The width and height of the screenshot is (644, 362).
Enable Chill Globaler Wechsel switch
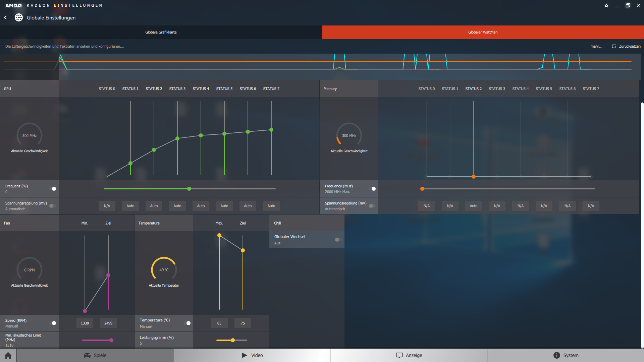pyautogui.click(x=338, y=240)
